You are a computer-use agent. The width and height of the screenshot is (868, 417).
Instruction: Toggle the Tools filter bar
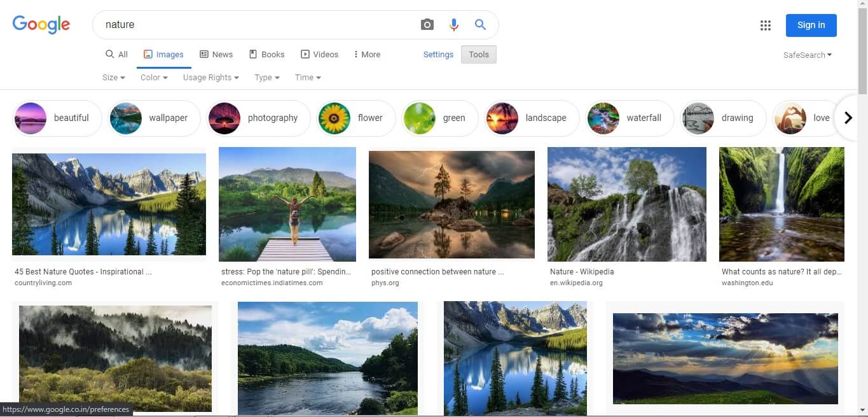(478, 54)
